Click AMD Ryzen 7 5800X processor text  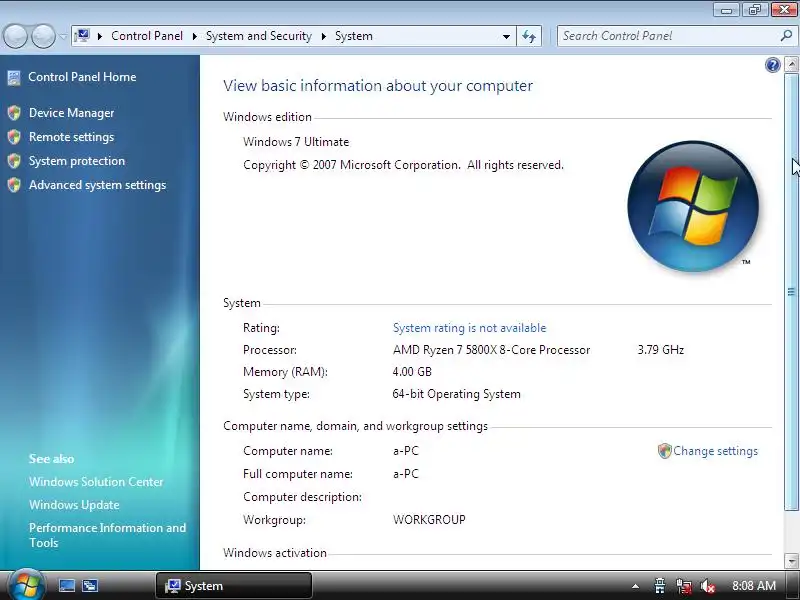point(491,350)
